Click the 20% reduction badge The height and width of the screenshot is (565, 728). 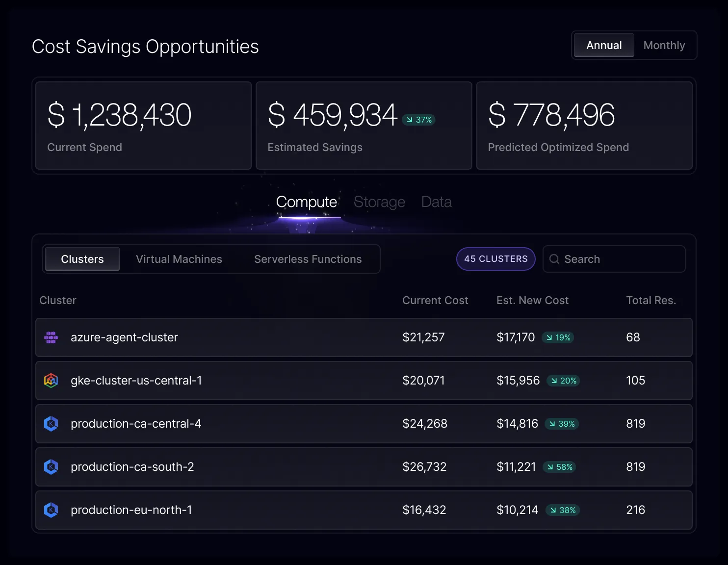(563, 381)
